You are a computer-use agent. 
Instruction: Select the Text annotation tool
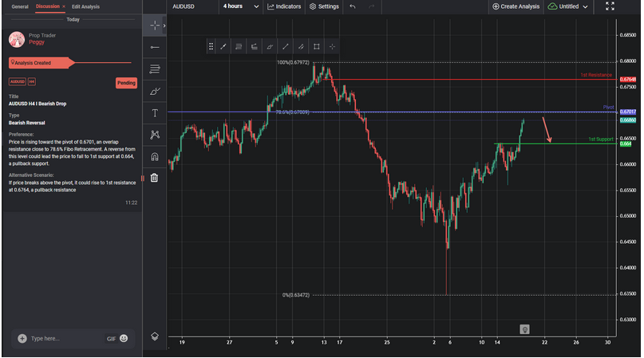coord(155,113)
